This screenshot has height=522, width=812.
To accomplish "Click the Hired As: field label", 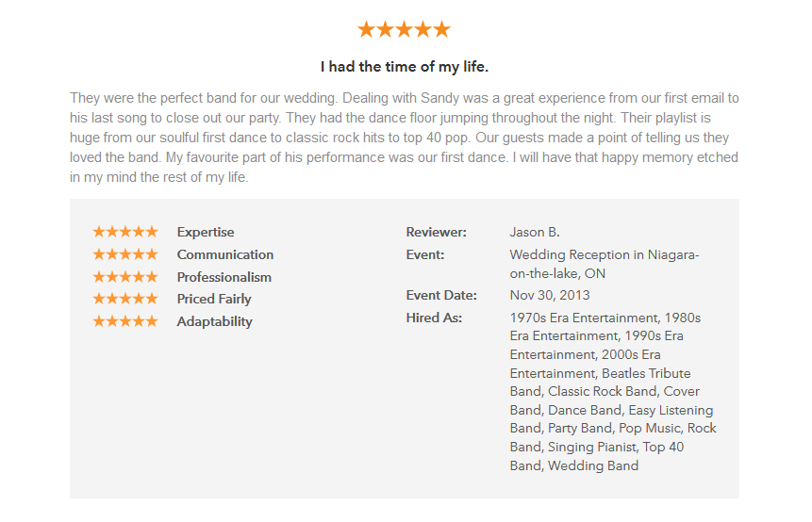I will pyautogui.click(x=434, y=318).
